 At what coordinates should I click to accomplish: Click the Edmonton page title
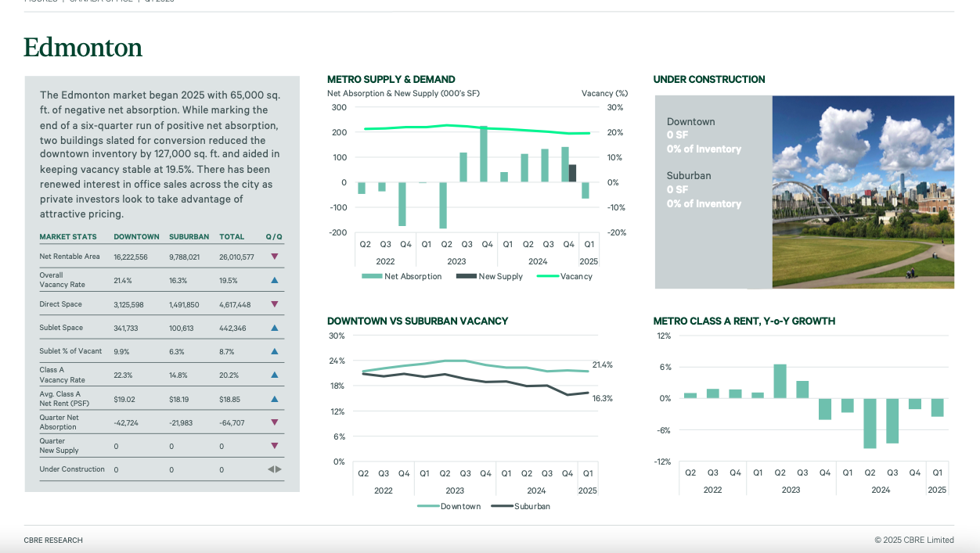tap(83, 48)
